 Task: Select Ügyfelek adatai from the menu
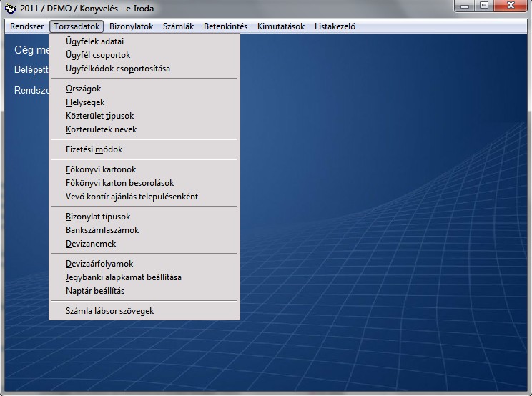[x=94, y=41]
